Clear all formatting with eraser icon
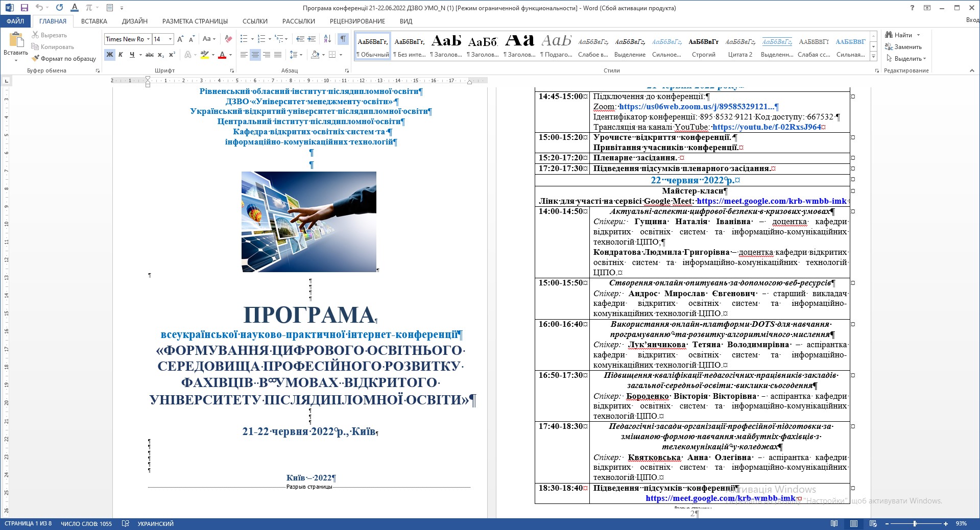 coord(228,39)
